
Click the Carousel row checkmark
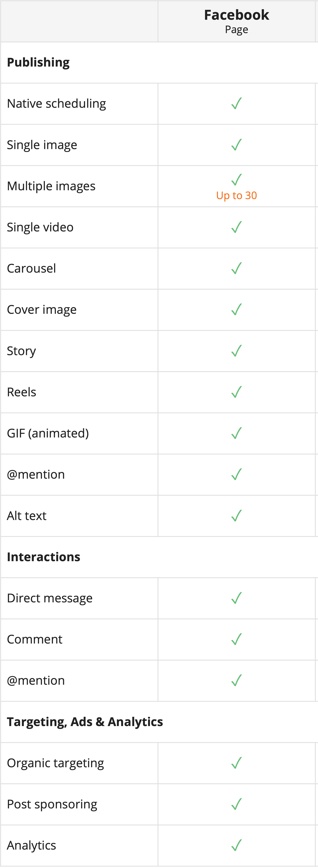point(237,268)
